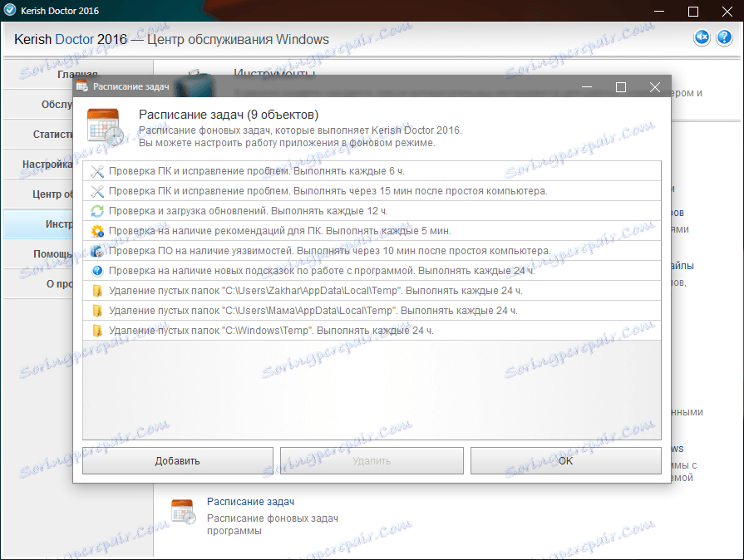
Task: Select the empty folder removal task for Users\Zakhar
Action: click(372, 291)
